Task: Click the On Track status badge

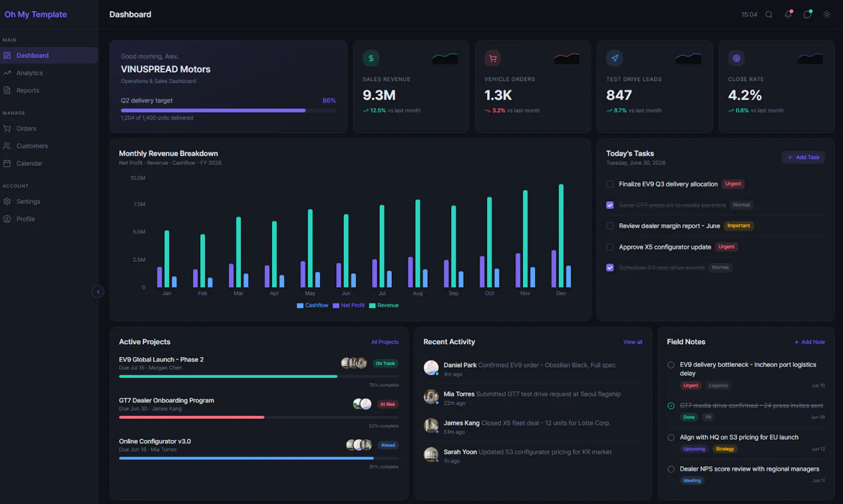Action: (385, 363)
